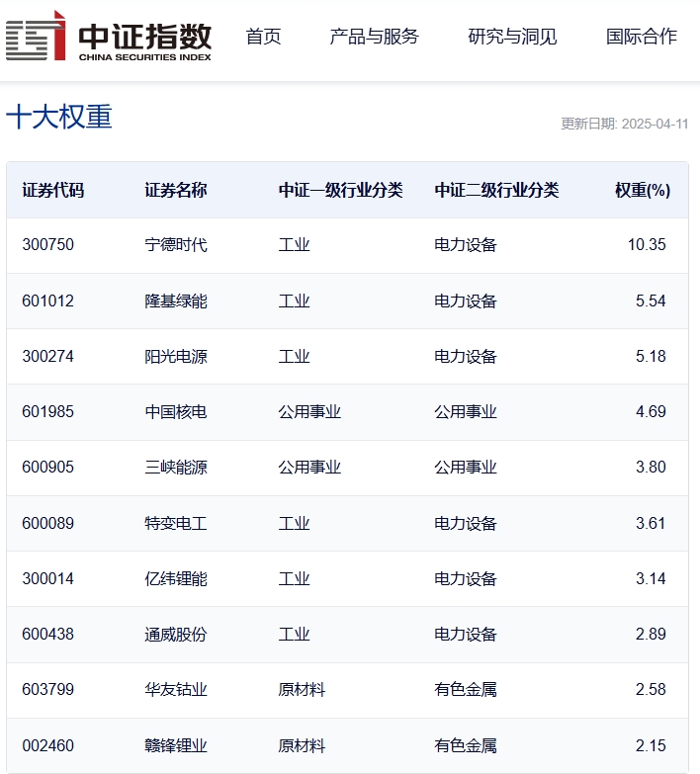
Task: Click the weight value 4.69
Action: 651,411
